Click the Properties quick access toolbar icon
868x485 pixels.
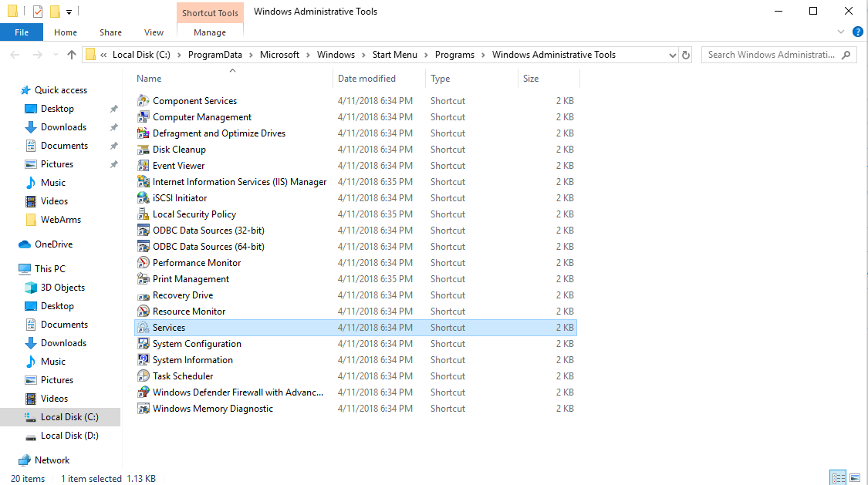click(38, 11)
